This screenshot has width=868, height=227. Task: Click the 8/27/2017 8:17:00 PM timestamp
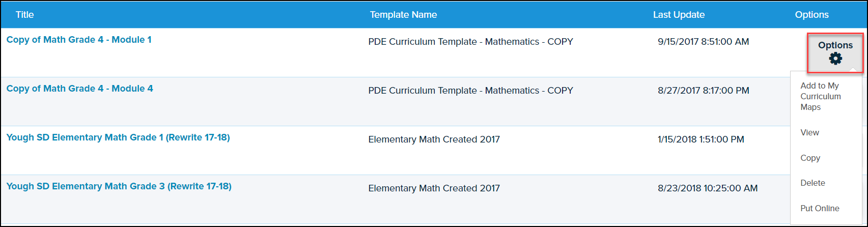point(703,91)
